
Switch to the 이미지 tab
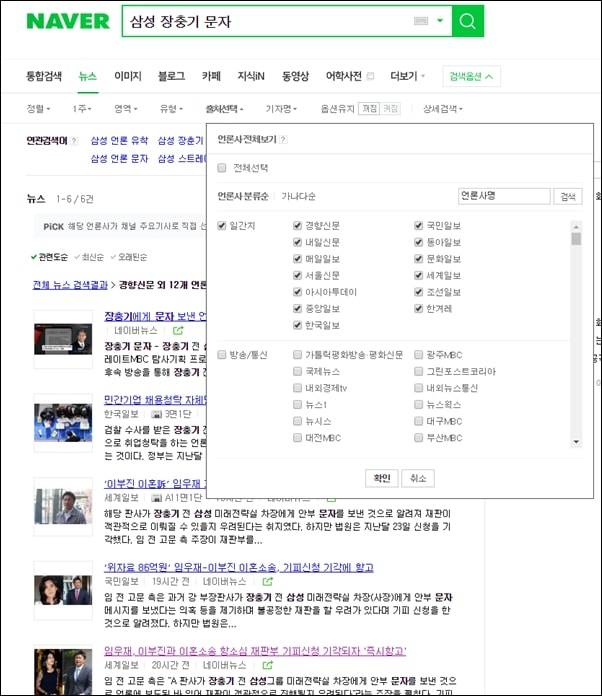tap(128, 76)
